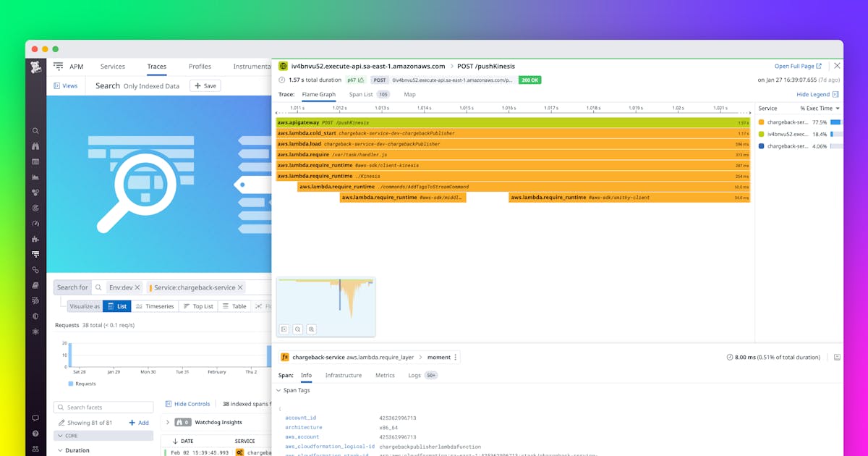Select List visualization mode
The image size is (868, 456).
[x=117, y=306]
